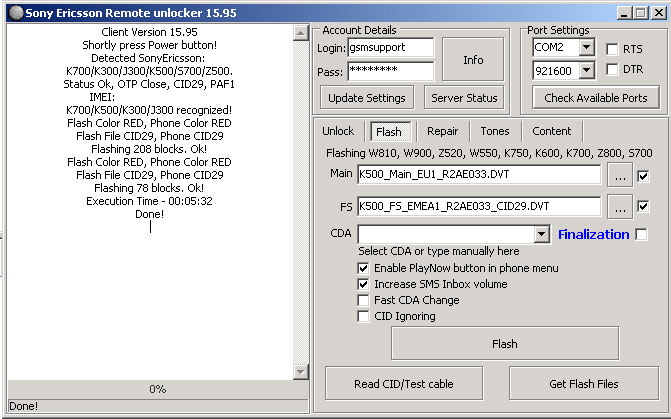Open the 921600 baud rate dropdown

click(x=587, y=70)
